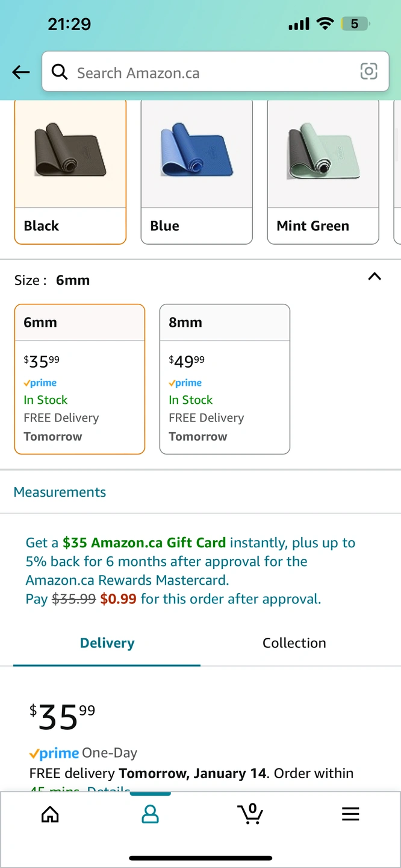Tap the search magnifier icon
401x868 pixels.
pyautogui.click(x=60, y=72)
